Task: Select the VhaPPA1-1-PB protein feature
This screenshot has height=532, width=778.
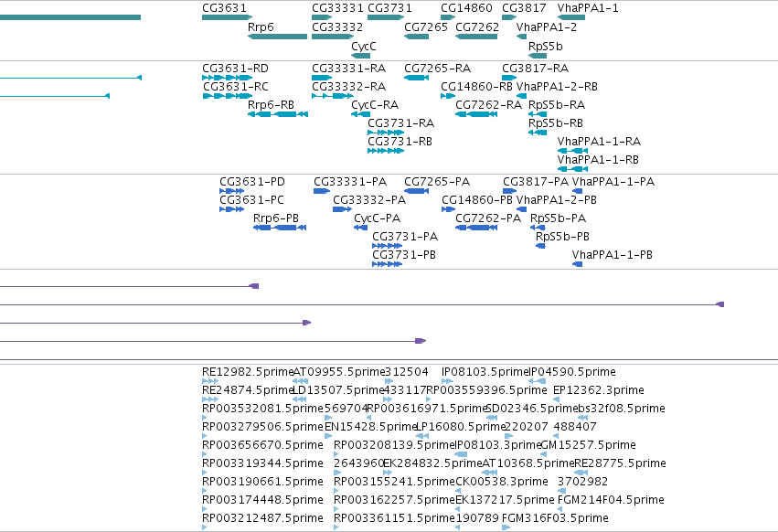Action: pyautogui.click(x=577, y=264)
